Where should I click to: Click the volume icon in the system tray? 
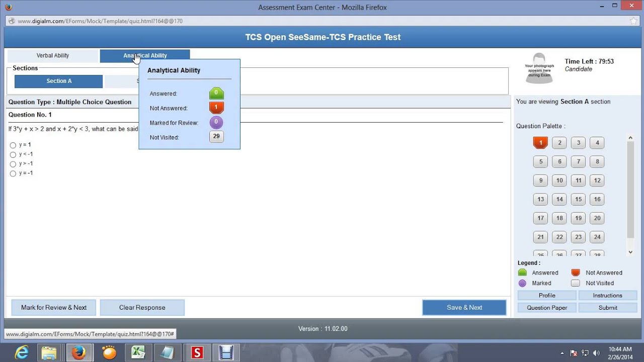[597, 353]
